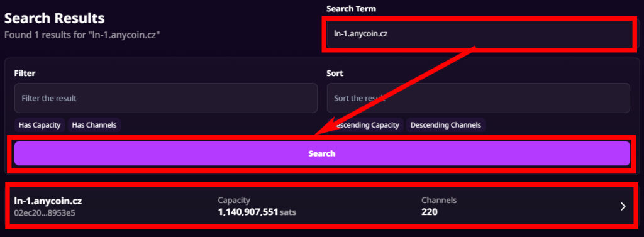Click the Search Results heading

pos(54,18)
